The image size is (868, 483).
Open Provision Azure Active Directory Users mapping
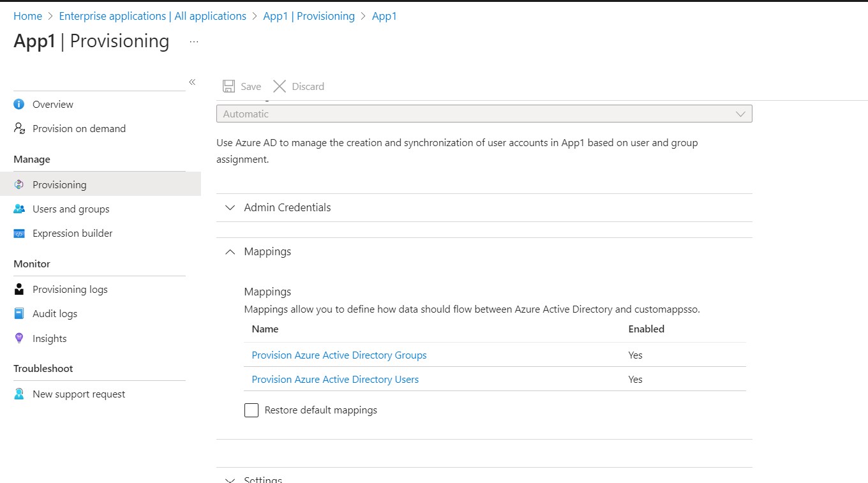[335, 379]
